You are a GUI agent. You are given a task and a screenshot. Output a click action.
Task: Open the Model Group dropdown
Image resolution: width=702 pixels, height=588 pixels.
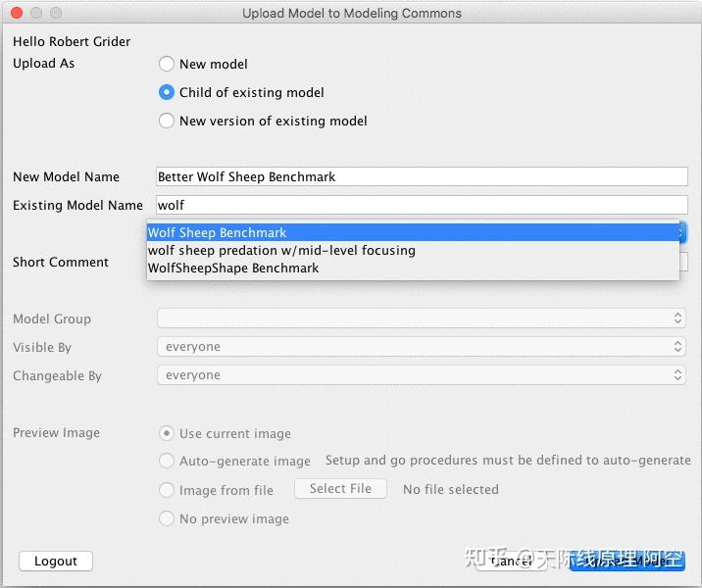[422, 318]
